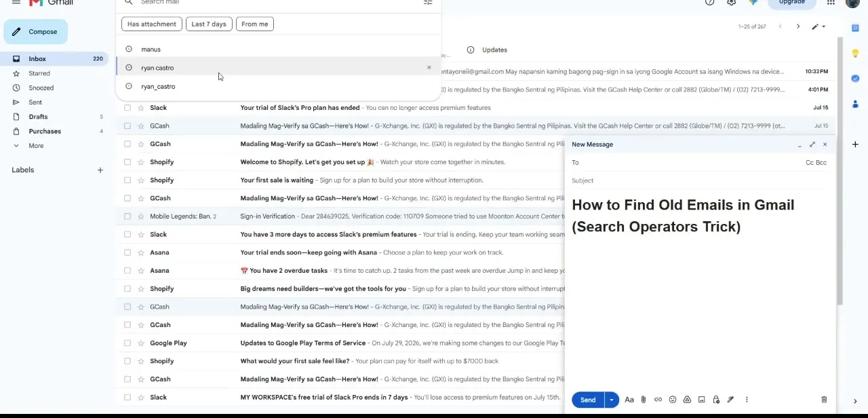Open formatting options in New Message toolbar
Image resolution: width=868 pixels, height=418 pixels.
click(x=629, y=400)
